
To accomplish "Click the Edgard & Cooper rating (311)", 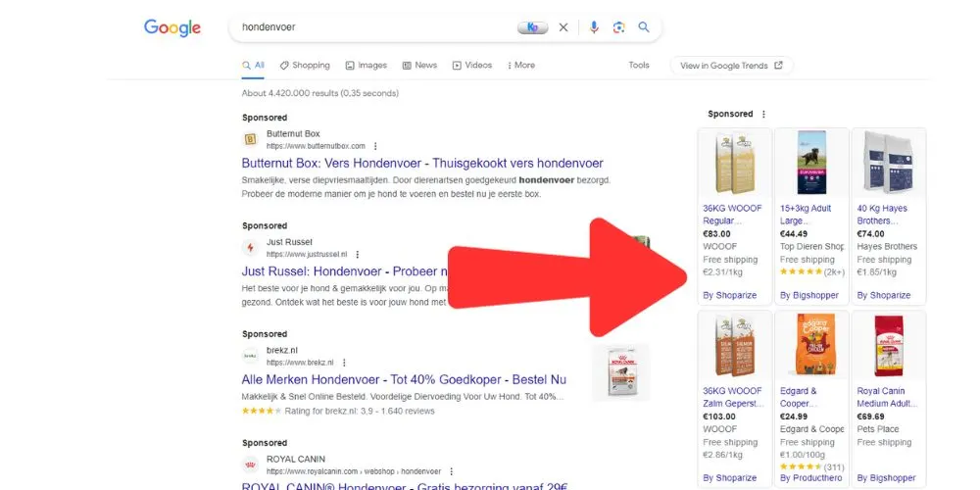I will click(x=811, y=466).
